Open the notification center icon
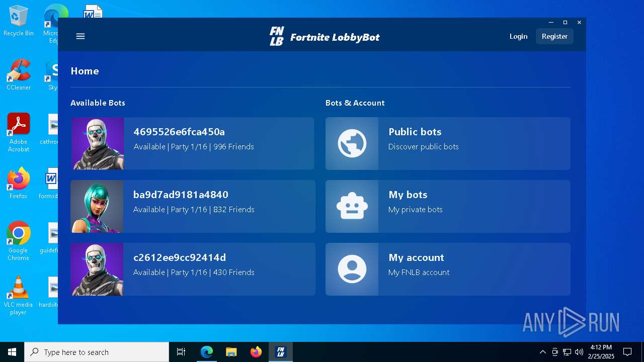644x362 pixels. click(627, 352)
